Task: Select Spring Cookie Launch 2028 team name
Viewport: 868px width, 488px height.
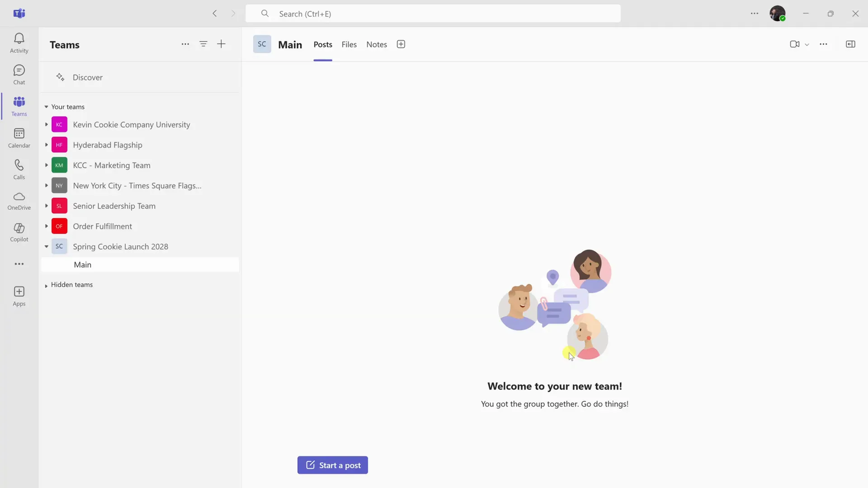Action: [121, 247]
